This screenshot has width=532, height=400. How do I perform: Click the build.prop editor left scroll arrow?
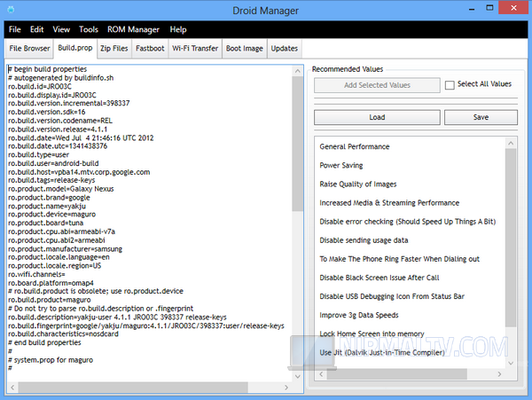tap(12, 387)
